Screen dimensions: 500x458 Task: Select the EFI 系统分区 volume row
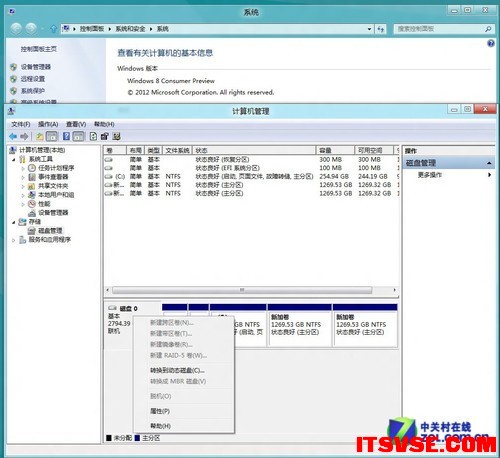pos(252,168)
